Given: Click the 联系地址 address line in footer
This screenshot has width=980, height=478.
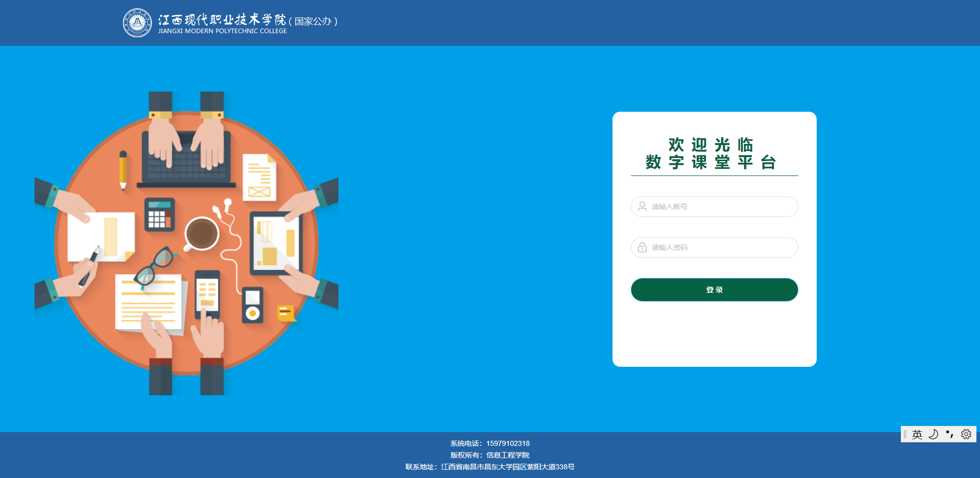Looking at the screenshot, I should pos(490,467).
